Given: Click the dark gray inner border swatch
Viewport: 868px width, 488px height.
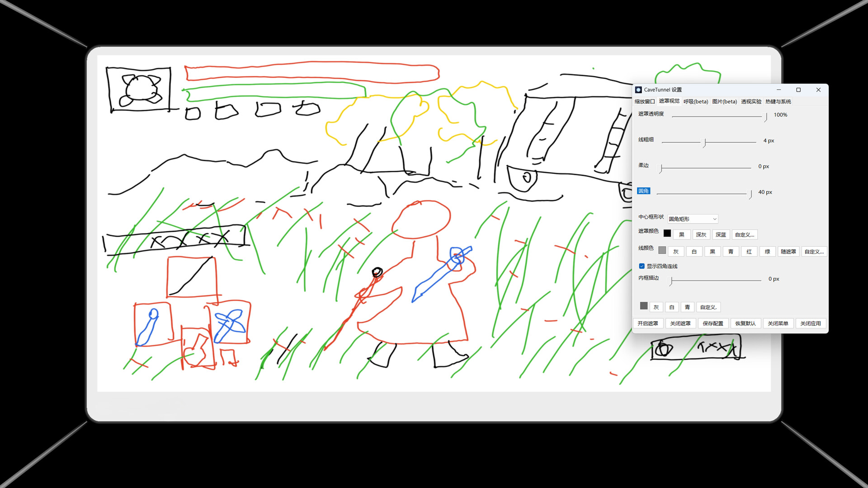Looking at the screenshot, I should 644,306.
